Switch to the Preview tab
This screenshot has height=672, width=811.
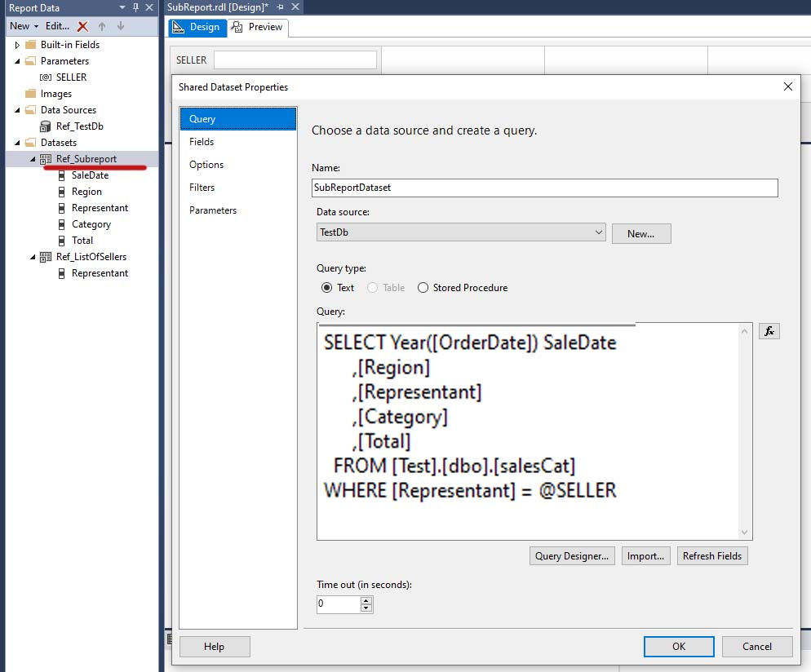tap(257, 27)
